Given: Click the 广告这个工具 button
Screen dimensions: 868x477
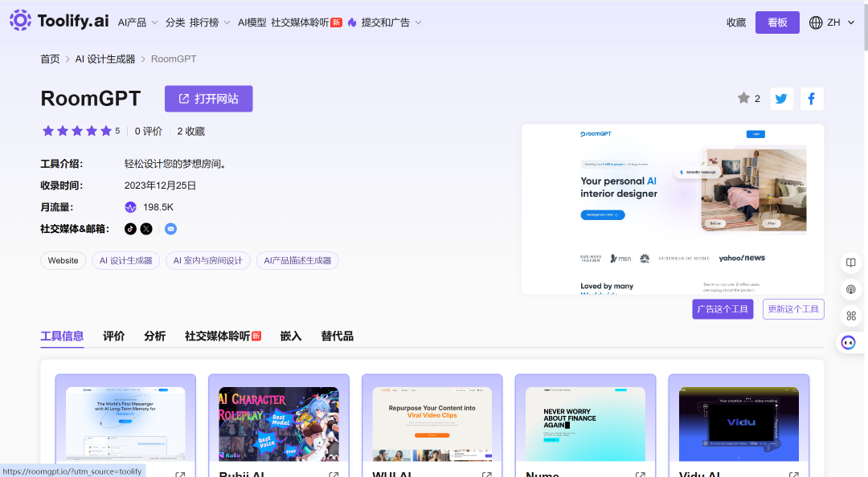Looking at the screenshot, I should (x=723, y=309).
